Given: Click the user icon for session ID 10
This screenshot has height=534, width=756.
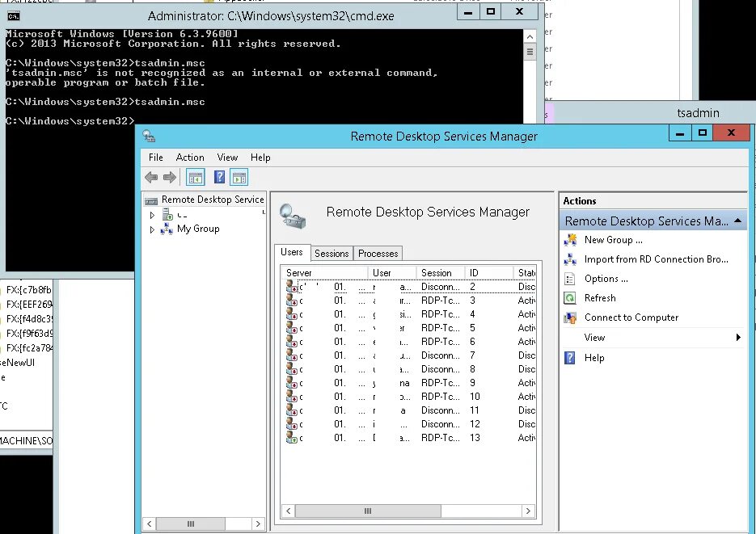Looking at the screenshot, I should click(x=291, y=397).
